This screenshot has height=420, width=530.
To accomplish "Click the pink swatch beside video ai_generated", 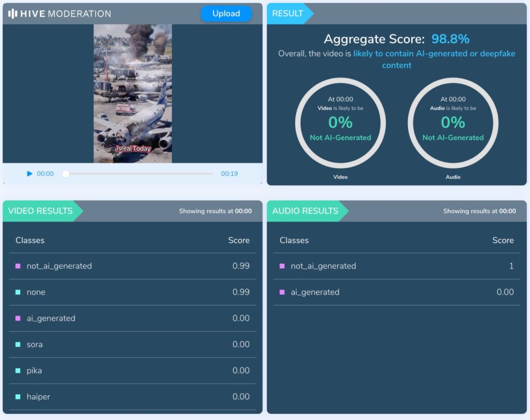I will click(x=18, y=318).
